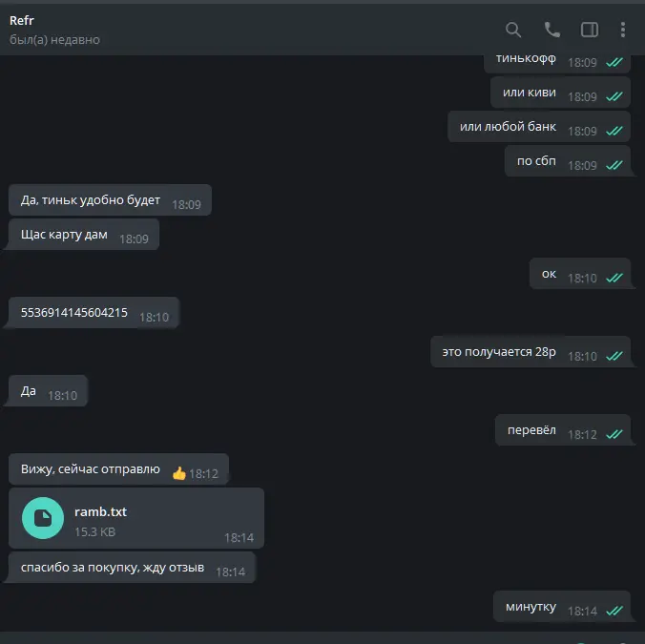Start a voice call with Refr
645x644 pixels.
coord(551,30)
